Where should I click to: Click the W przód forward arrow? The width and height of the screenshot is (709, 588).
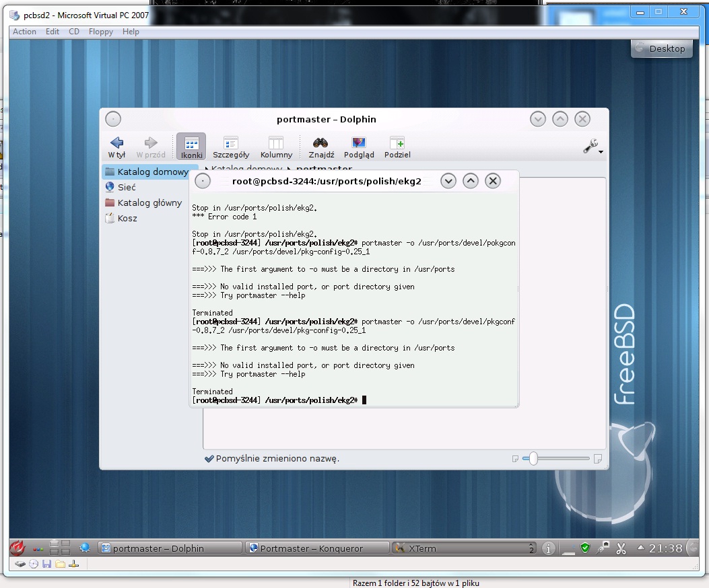coord(151,147)
